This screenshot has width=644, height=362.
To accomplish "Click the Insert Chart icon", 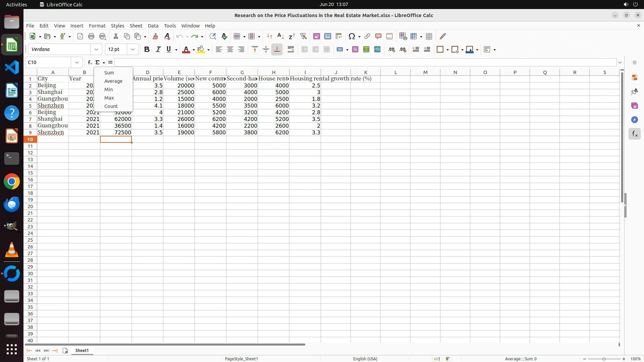I will tap(328, 36).
